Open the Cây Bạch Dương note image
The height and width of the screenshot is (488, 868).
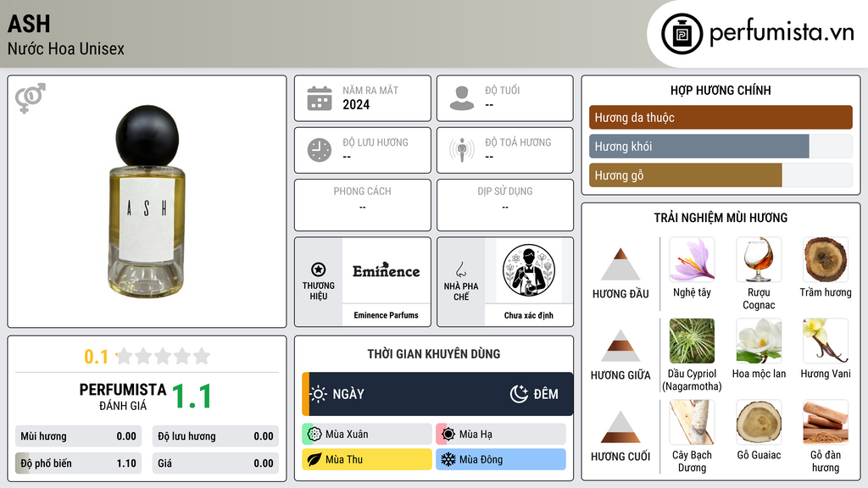[692, 422]
